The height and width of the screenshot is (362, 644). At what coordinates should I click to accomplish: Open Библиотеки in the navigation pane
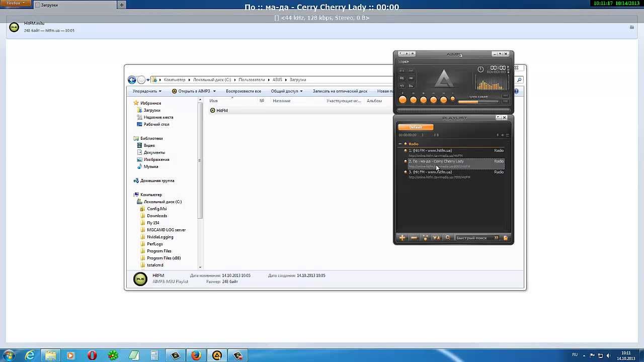(x=151, y=138)
